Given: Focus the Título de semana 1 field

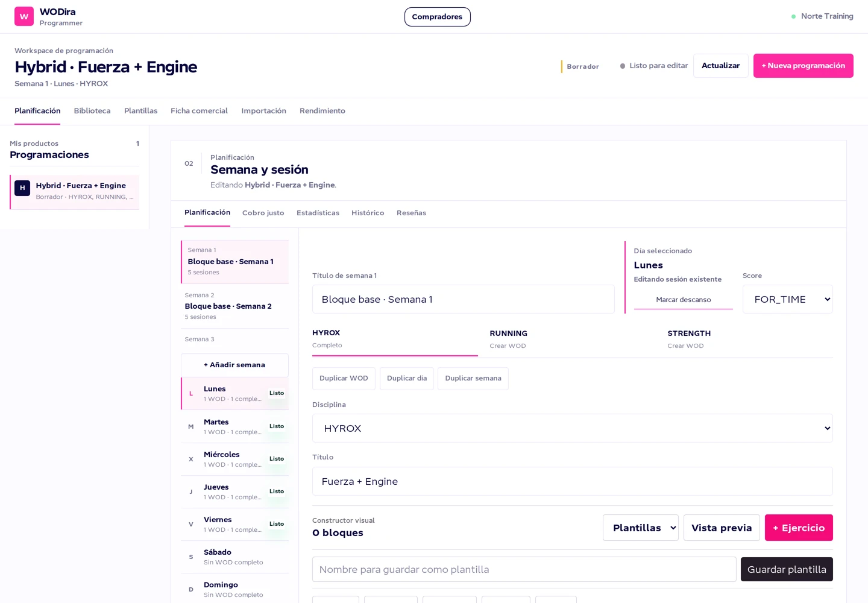Looking at the screenshot, I should click(463, 299).
